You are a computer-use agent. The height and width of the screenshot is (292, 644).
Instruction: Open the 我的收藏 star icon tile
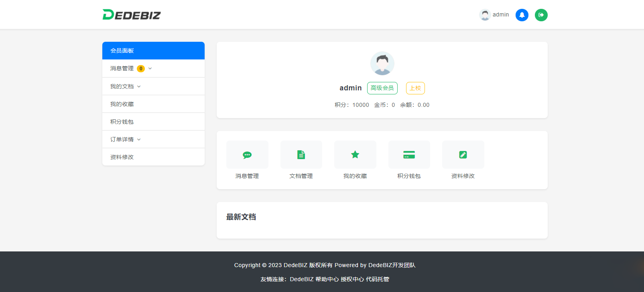[x=355, y=155]
